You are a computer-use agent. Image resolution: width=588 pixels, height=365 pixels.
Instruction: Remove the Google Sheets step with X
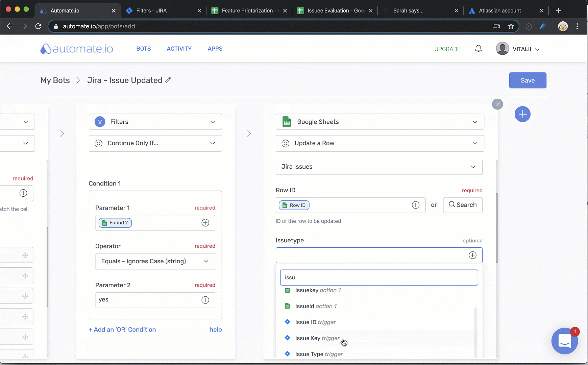497,104
